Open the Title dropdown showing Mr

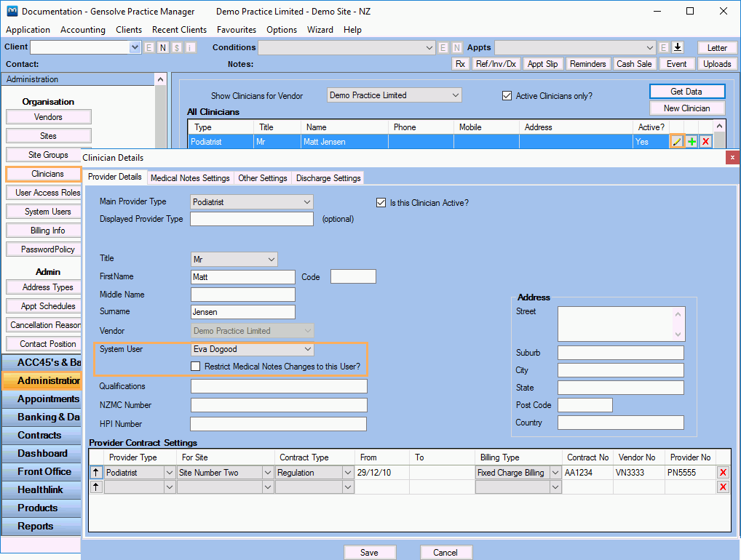272,259
